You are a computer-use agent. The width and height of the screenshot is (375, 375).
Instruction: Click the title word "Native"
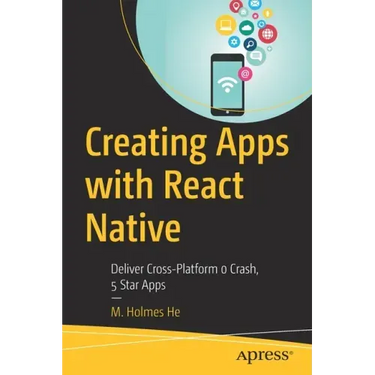point(134,226)
